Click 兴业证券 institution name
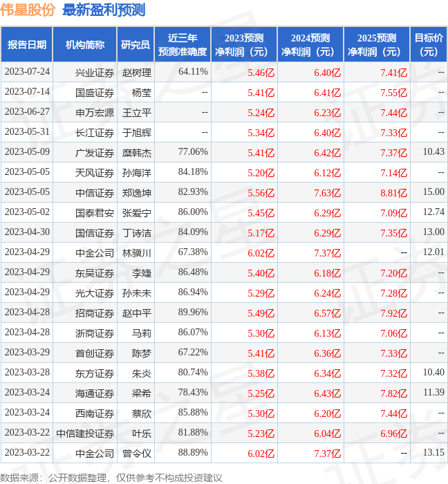448x484 pixels. 95,73
